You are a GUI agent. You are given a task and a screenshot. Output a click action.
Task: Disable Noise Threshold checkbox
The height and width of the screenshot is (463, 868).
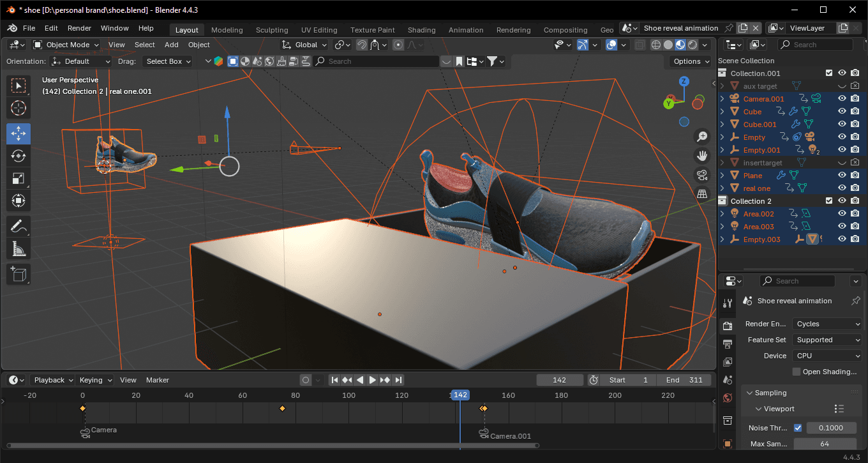pyautogui.click(x=797, y=428)
